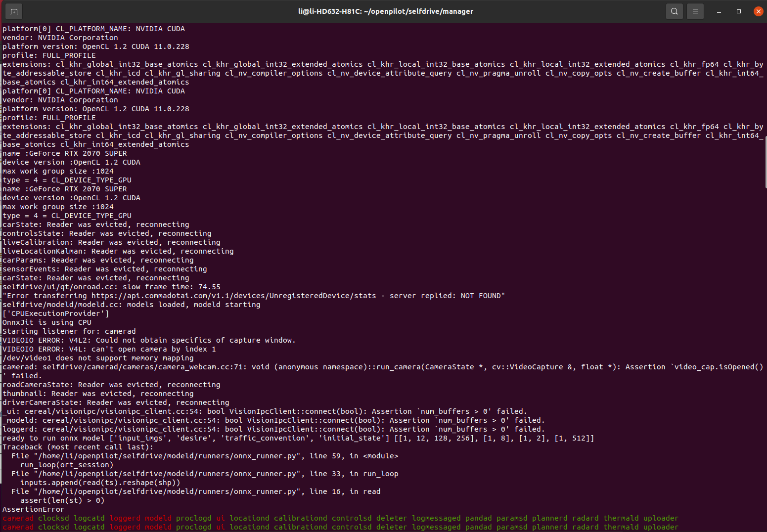Select the green uploader process name

[x=661, y=518]
